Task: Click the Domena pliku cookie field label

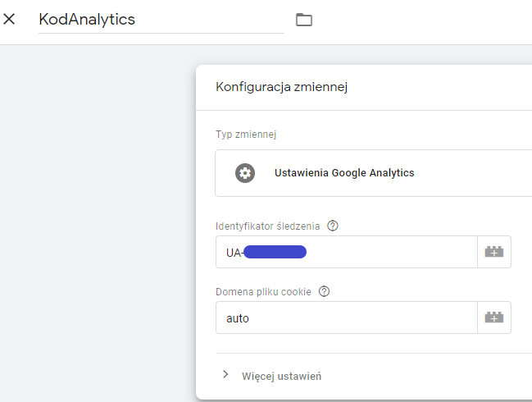Action: point(263,291)
